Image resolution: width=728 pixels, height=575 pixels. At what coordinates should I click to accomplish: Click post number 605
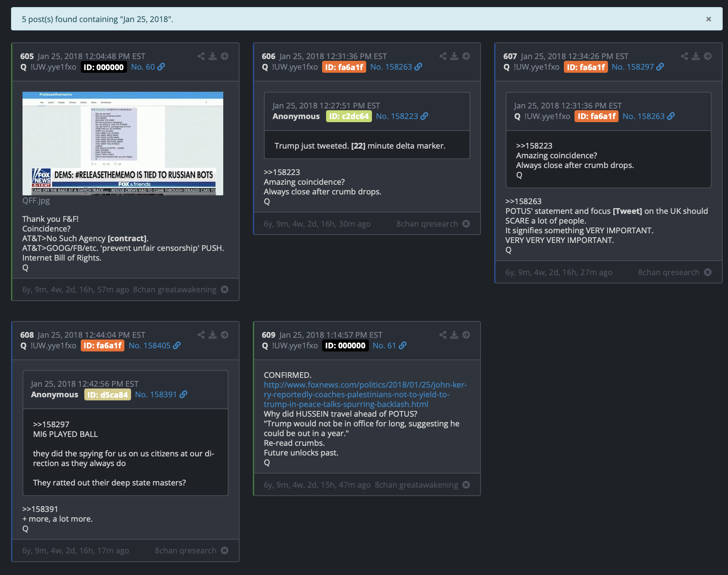27,56
